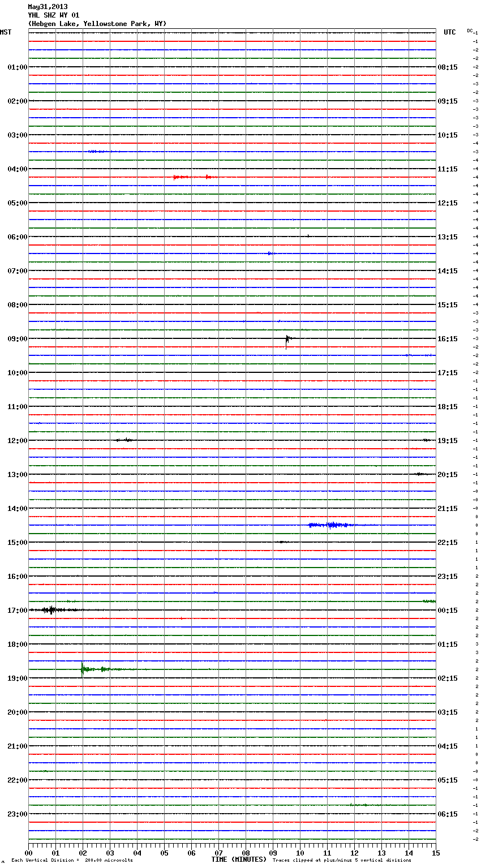Click minute 15 on the time axis
Viewport: 481px width, 868px height.
[436, 853]
